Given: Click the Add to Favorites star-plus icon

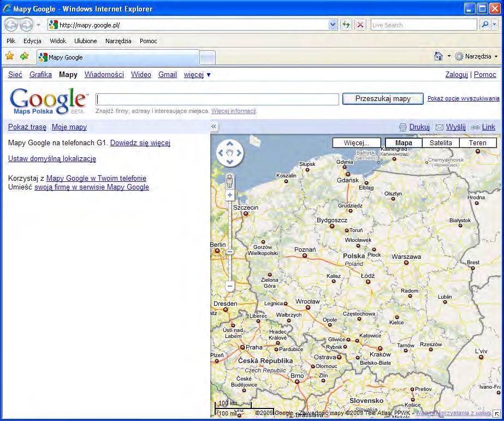Looking at the screenshot, I should click(24, 56).
